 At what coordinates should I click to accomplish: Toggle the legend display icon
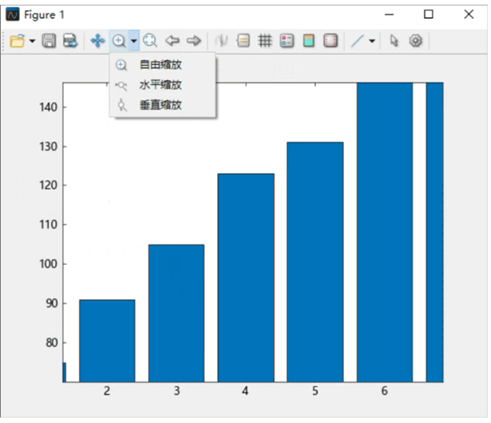coord(287,41)
